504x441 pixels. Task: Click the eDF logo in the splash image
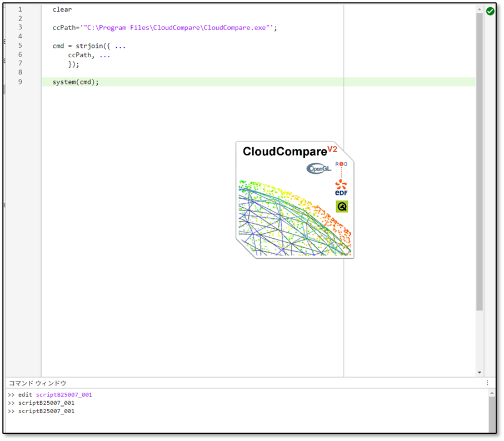(x=341, y=189)
